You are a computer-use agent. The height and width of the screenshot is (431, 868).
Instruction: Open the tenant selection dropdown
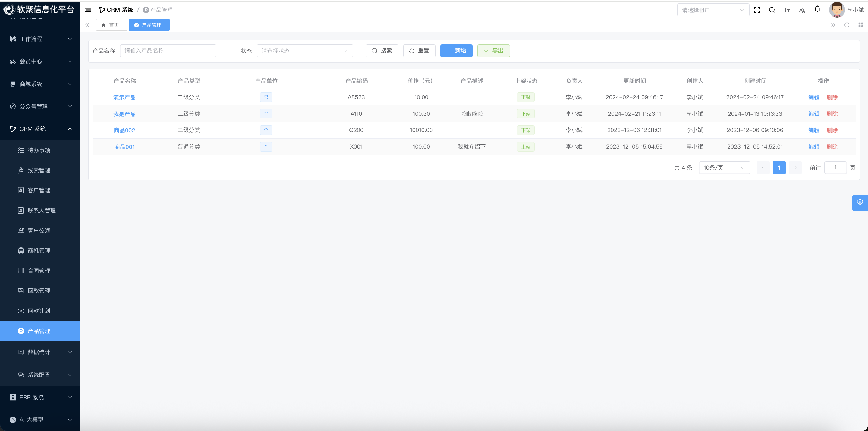click(713, 10)
